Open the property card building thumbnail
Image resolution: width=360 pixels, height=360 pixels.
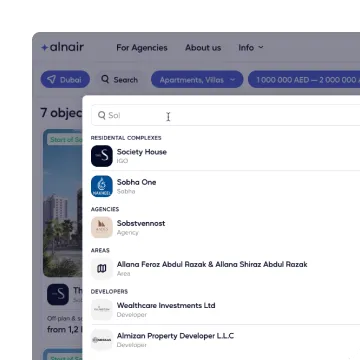pos(62,203)
